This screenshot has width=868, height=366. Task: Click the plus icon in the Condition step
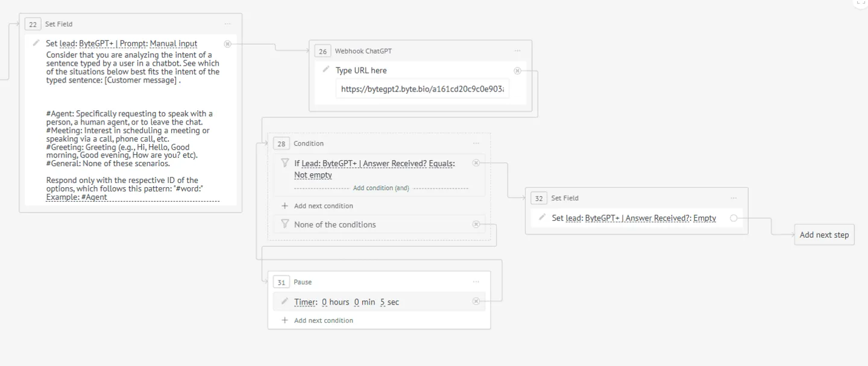point(285,206)
